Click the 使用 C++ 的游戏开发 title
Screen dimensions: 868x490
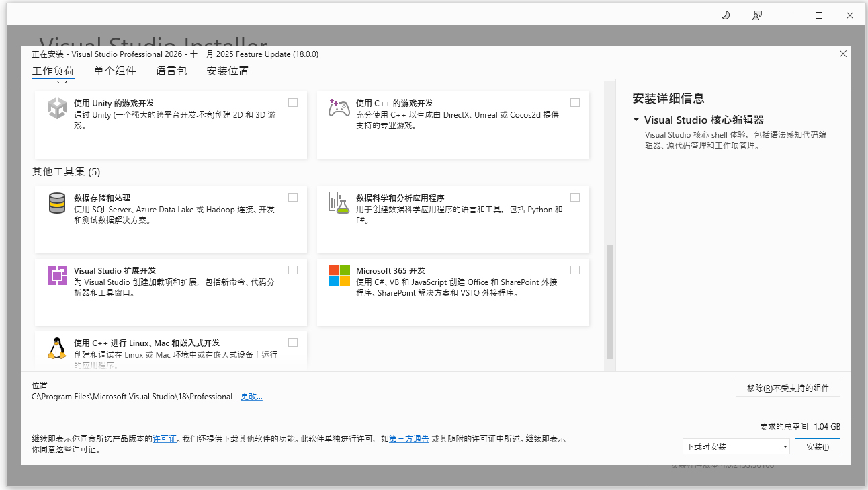point(394,104)
